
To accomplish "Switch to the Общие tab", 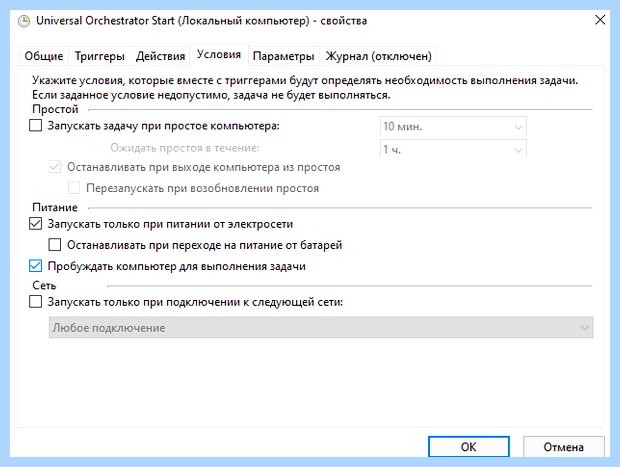I will click(x=44, y=56).
